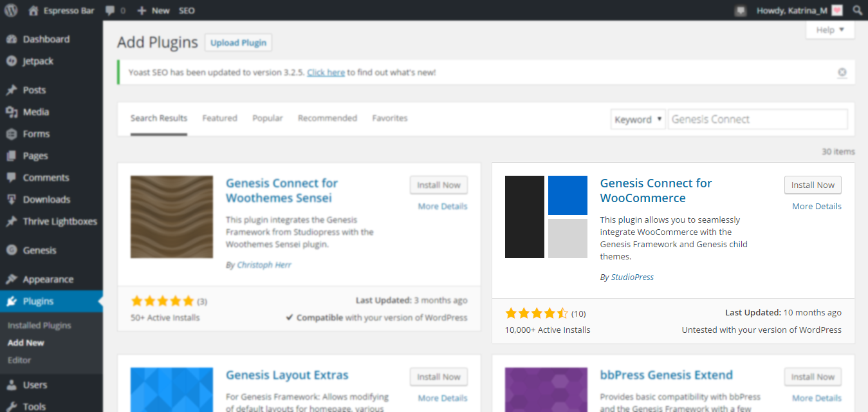Click the Comments sidebar icon

(x=11, y=178)
